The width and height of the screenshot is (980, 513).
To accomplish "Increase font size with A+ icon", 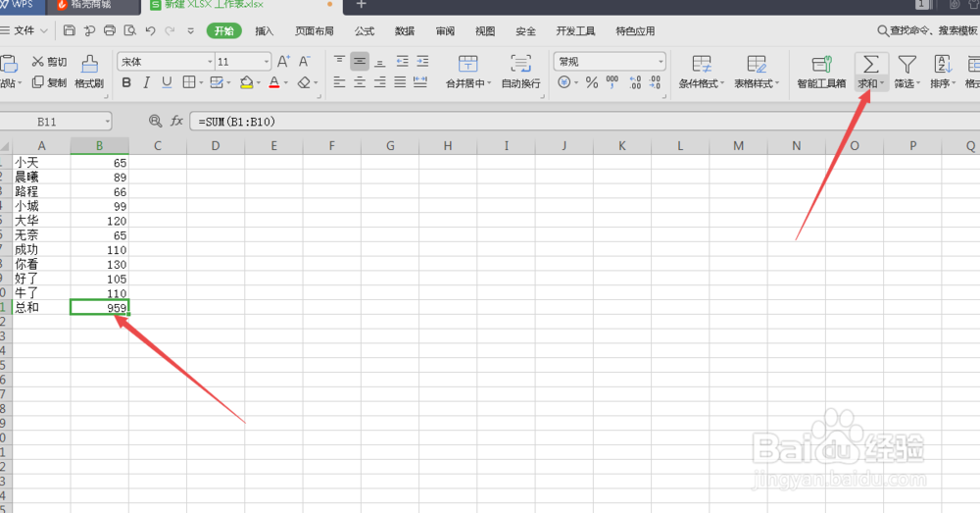I will tap(283, 62).
